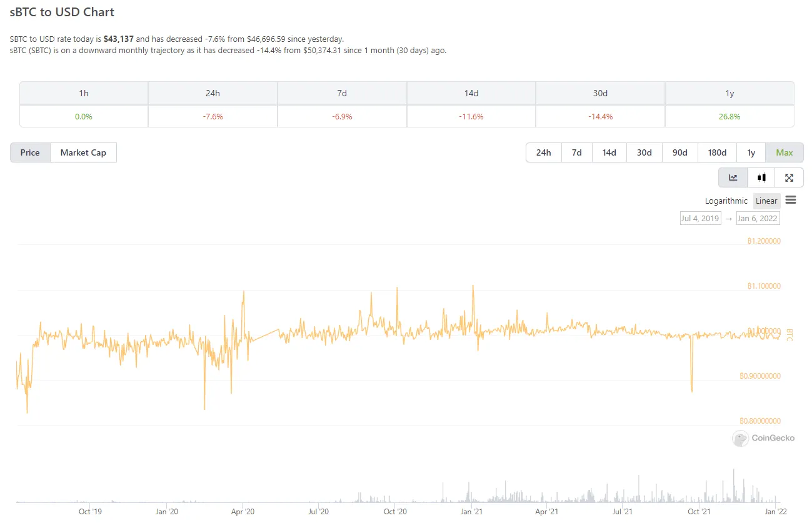
Task: Edit the start date Jul 4, 2019
Action: click(700, 218)
